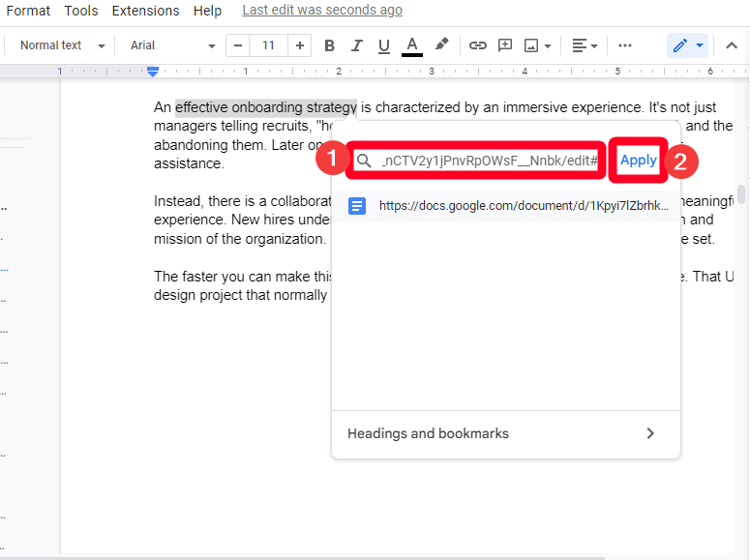
Task: Open the three-dot more options menu
Action: coord(625,45)
